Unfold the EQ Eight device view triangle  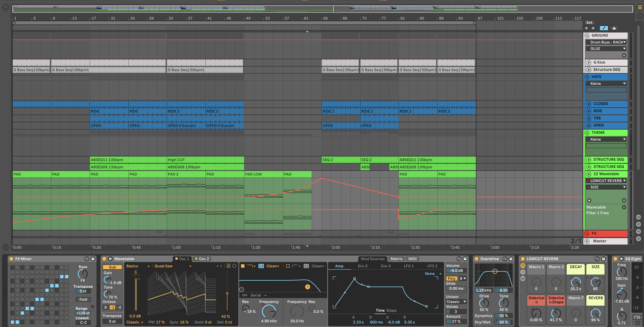pos(621,259)
